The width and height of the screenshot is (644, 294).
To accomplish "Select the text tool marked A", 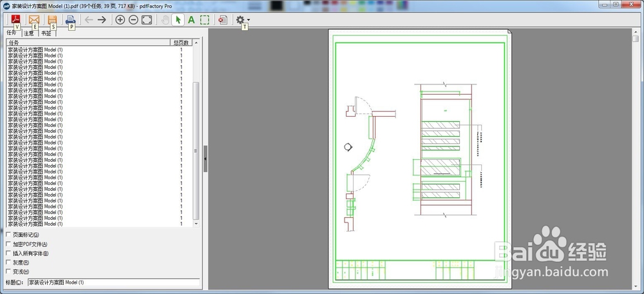I will coord(191,20).
